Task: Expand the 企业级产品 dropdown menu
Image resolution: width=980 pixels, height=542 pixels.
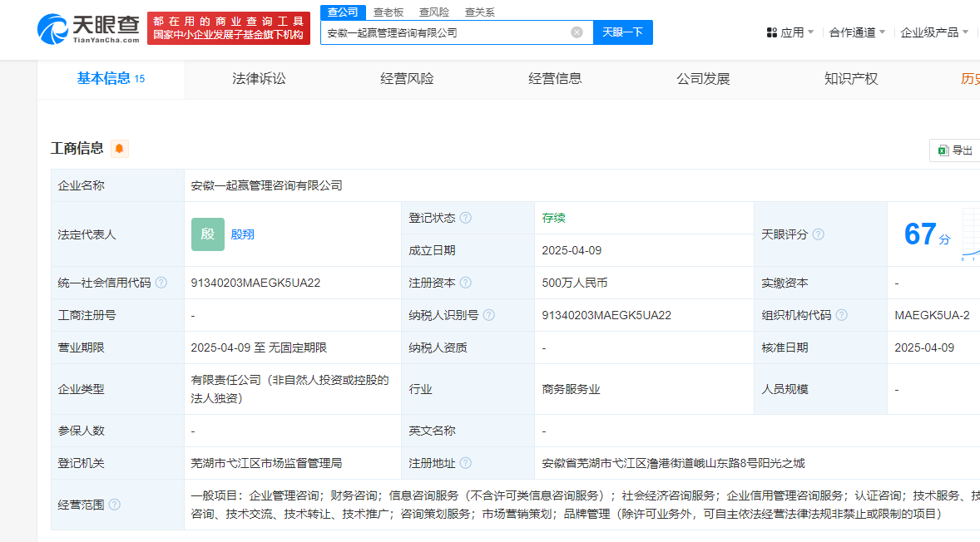Action: pos(933,32)
